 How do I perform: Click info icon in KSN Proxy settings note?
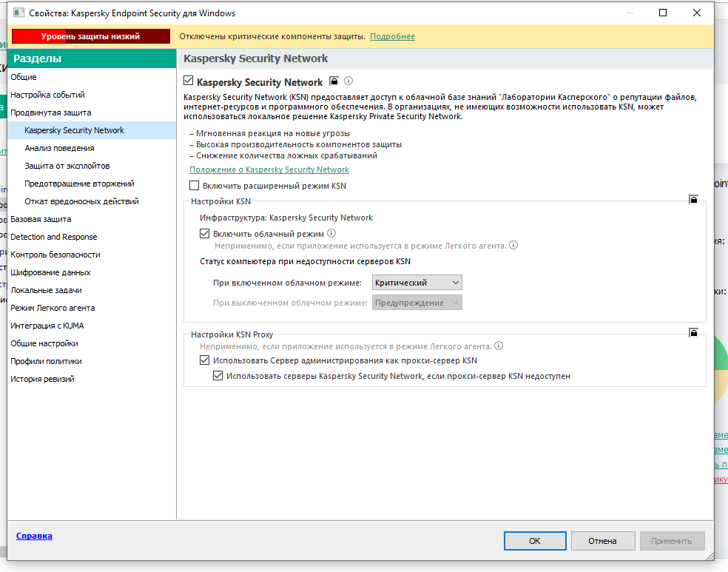[499, 346]
